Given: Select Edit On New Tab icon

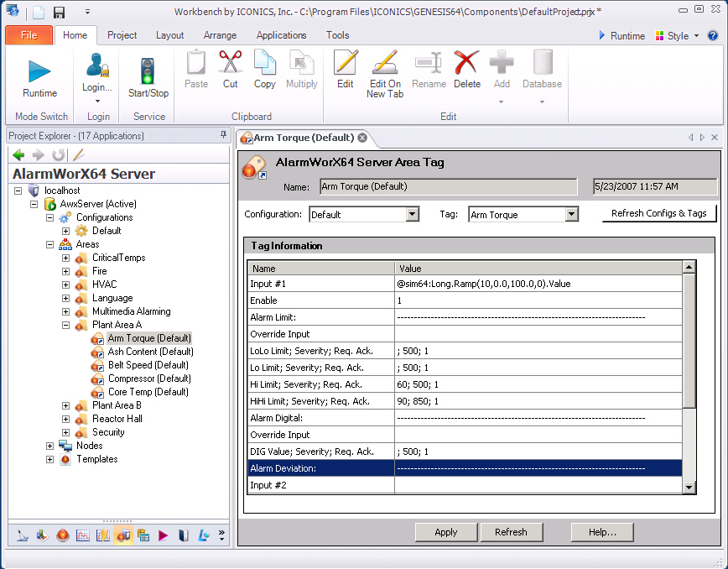Looking at the screenshot, I should click(385, 64).
